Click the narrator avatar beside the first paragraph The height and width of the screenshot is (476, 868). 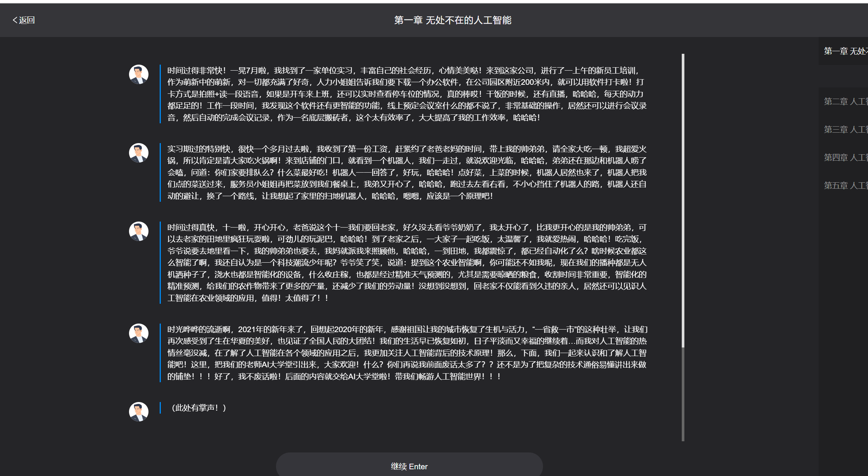[x=138, y=74]
